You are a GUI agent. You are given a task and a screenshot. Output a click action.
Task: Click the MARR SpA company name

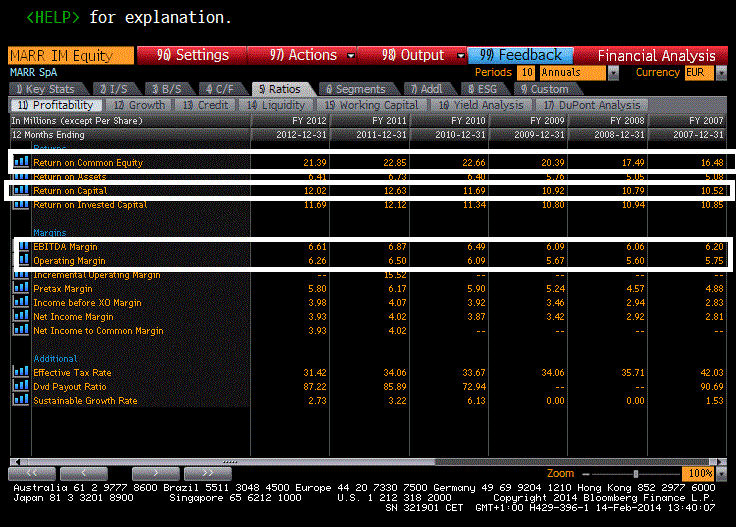pyautogui.click(x=34, y=72)
